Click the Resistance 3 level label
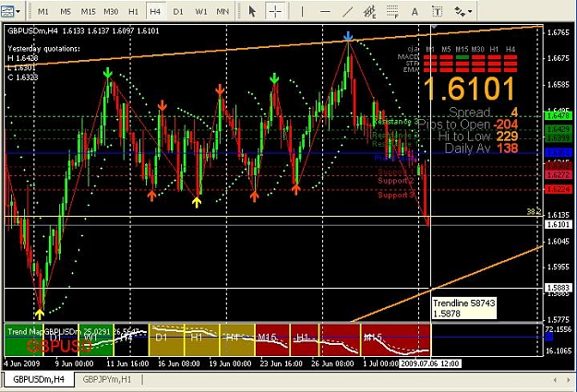Viewport: 577px width, 392px height. click(x=395, y=122)
